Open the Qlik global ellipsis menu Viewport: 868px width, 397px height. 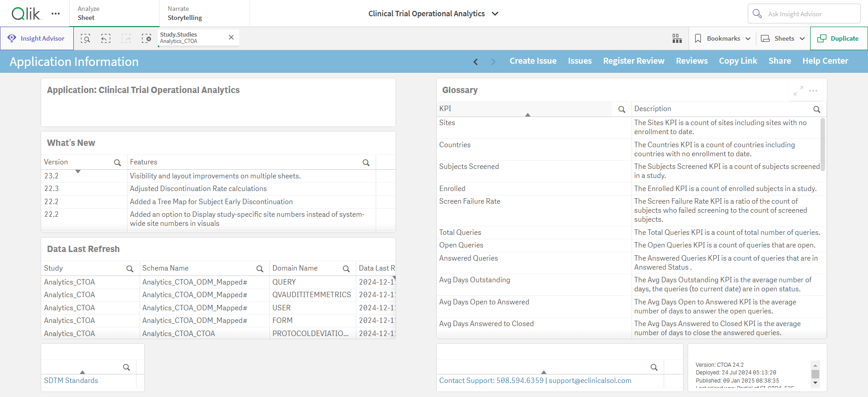tap(56, 14)
